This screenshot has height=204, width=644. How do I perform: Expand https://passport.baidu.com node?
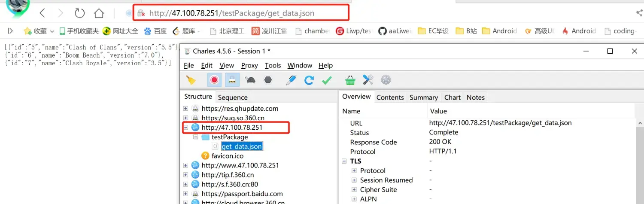tap(185, 194)
